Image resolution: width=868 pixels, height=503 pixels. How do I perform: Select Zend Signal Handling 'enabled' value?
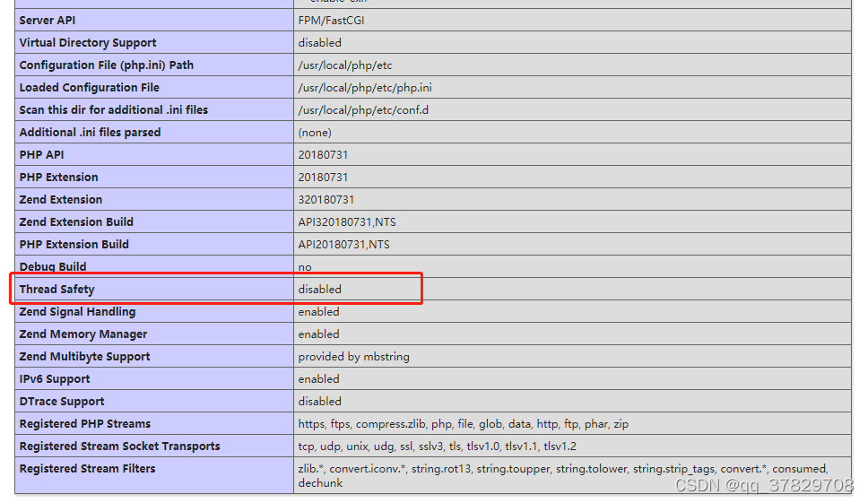point(319,311)
